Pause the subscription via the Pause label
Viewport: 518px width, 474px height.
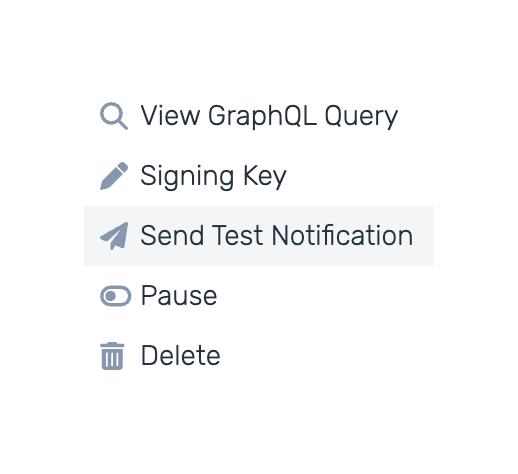pyautogui.click(x=179, y=295)
